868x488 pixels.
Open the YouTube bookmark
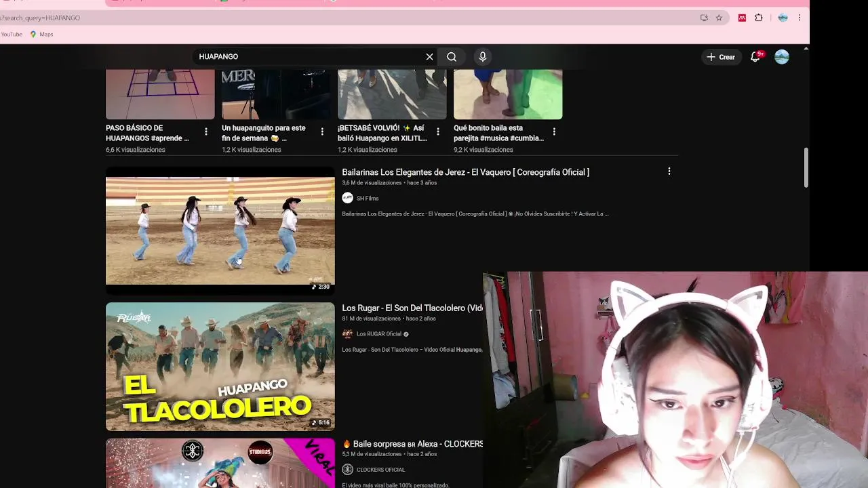click(12, 34)
